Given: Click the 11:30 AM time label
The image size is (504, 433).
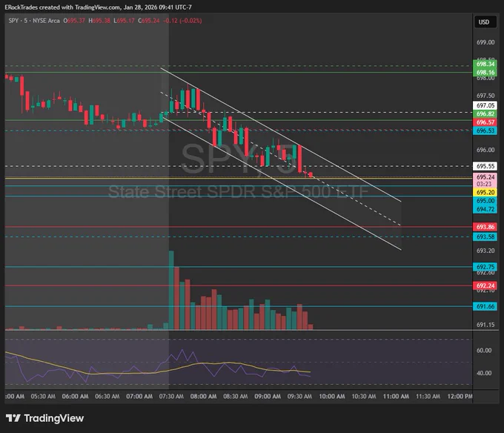Looking at the screenshot, I should [428, 397].
